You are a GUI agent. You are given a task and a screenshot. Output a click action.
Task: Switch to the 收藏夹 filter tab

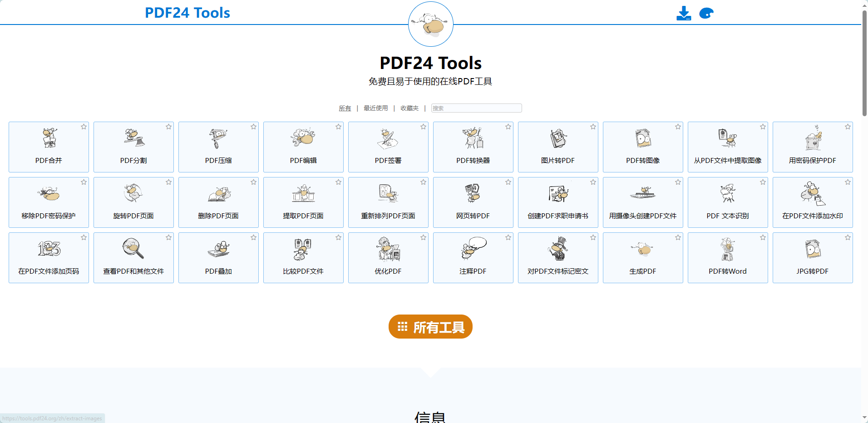pyautogui.click(x=409, y=108)
